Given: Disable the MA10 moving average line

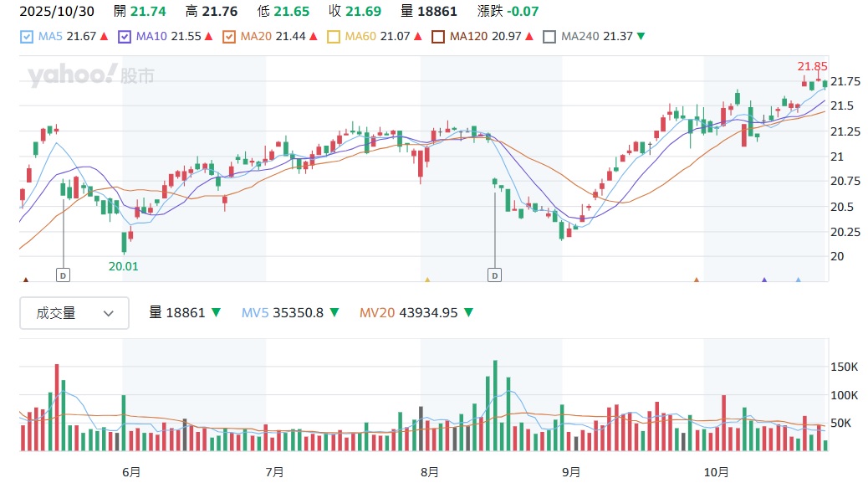Looking at the screenshot, I should coord(125,37).
